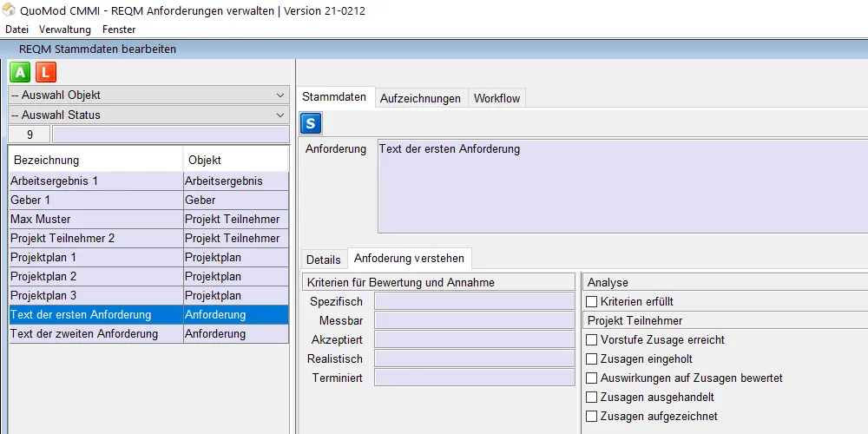The height and width of the screenshot is (434, 868).
Task: Open the Auswahl Objekt dropdown
Action: coord(148,95)
